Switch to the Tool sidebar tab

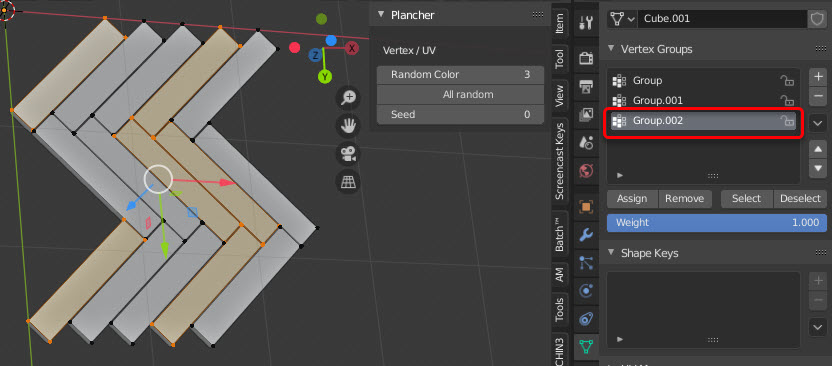tap(559, 59)
